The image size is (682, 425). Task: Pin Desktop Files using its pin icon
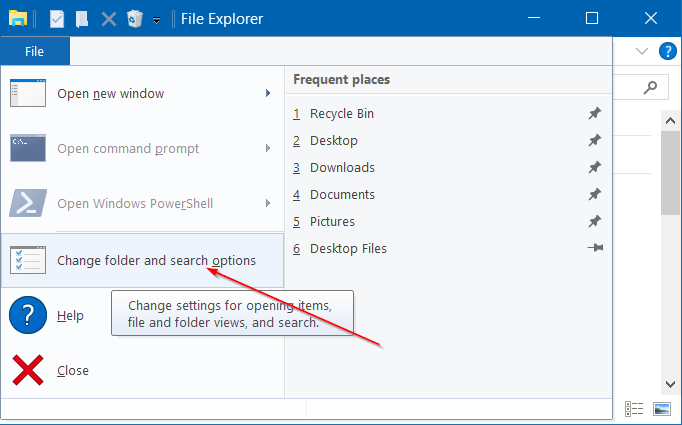coord(595,248)
